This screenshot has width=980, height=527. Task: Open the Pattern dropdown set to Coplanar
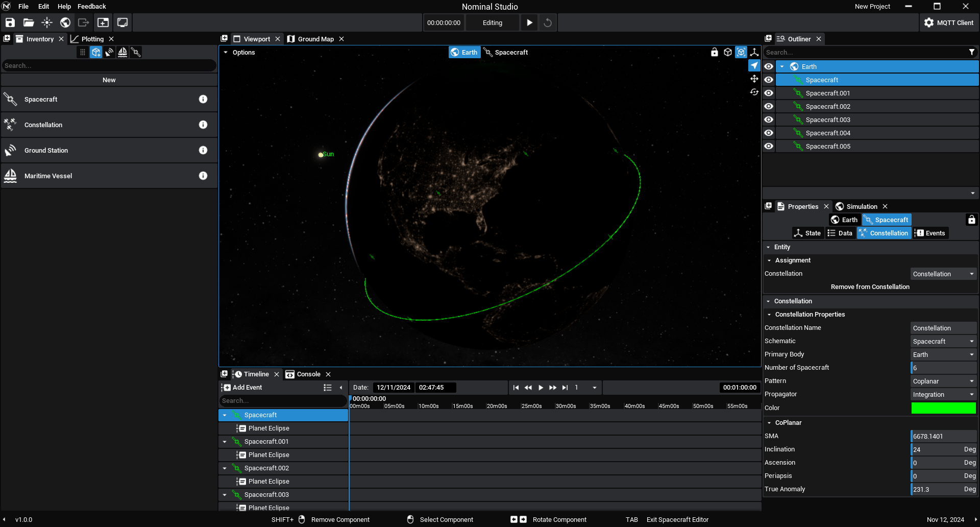pos(943,381)
